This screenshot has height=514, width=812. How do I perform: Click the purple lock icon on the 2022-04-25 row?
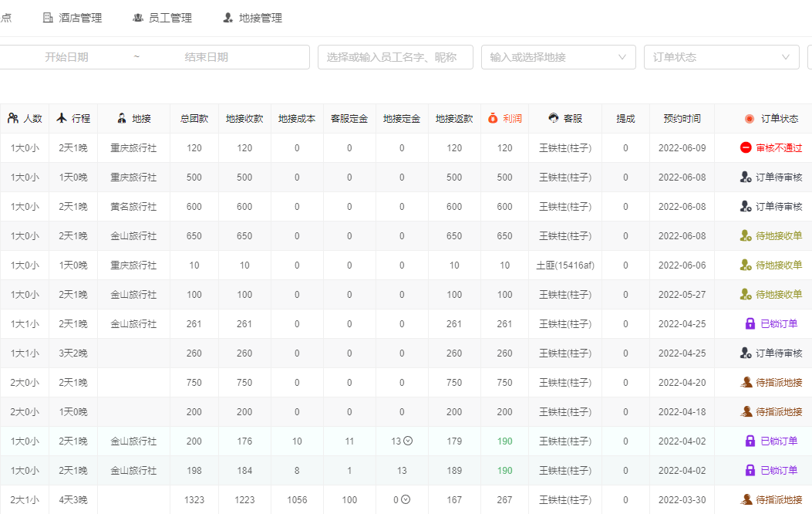coord(750,323)
